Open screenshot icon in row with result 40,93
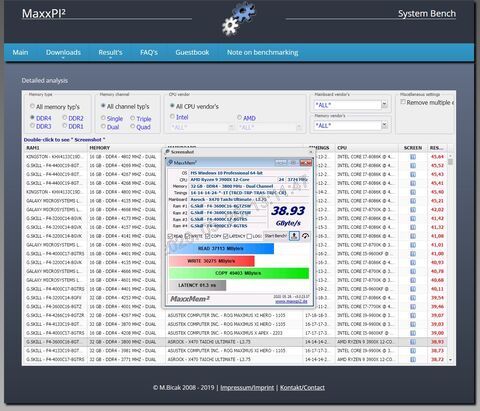 tap(413, 263)
